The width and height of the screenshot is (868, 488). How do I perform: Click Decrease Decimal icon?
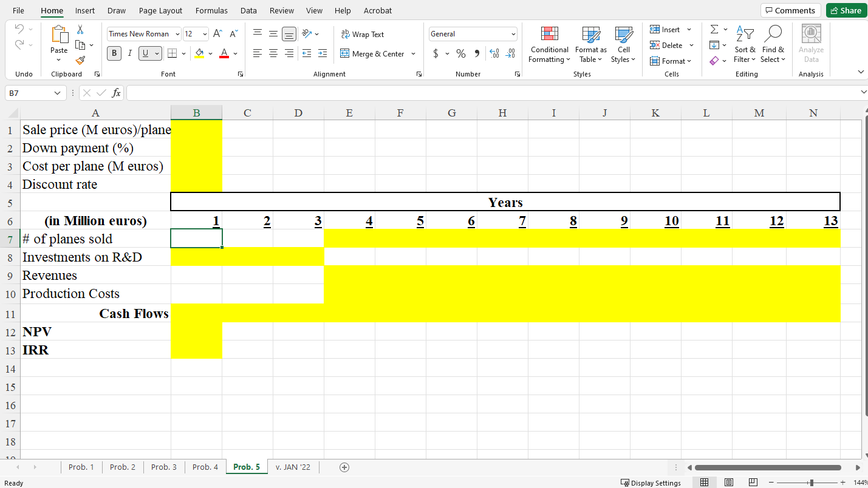(510, 53)
